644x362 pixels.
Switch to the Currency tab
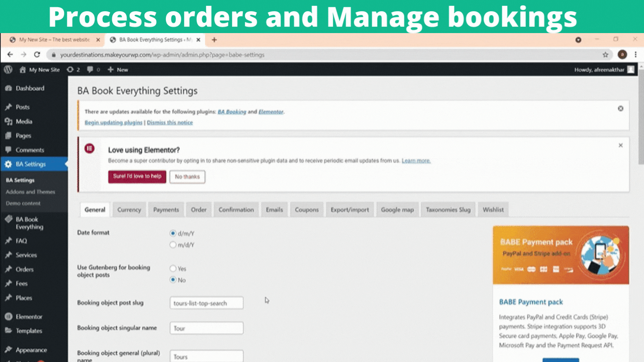129,210
